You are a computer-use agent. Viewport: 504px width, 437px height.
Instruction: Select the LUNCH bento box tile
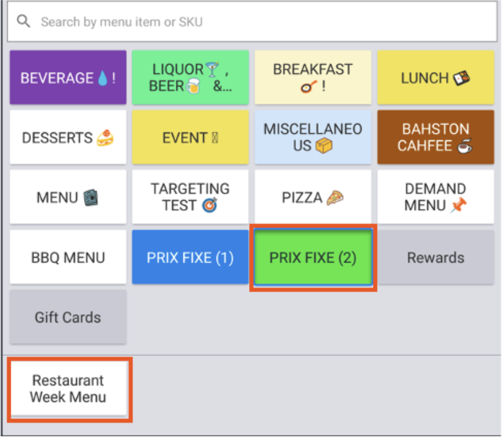[x=435, y=77]
